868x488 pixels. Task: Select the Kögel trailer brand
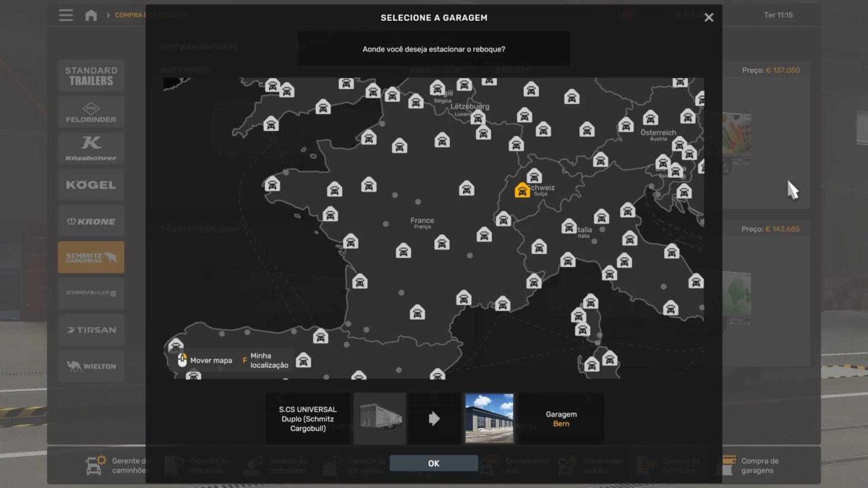pyautogui.click(x=91, y=185)
